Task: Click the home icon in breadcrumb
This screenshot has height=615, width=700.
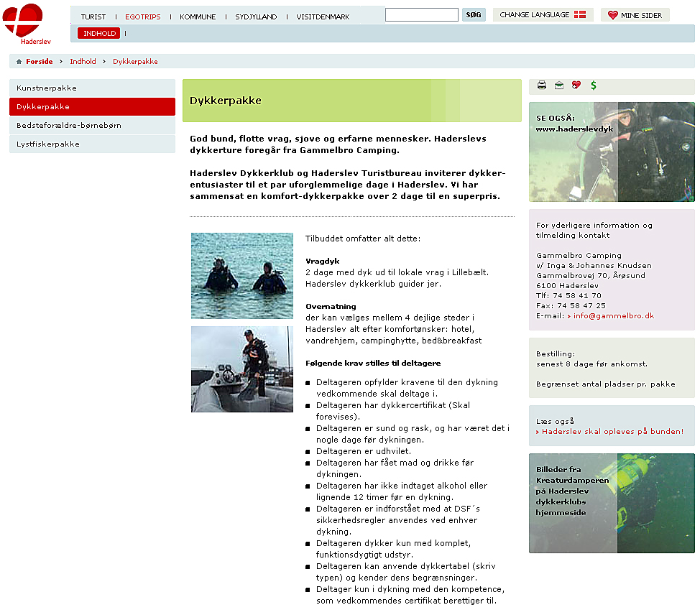Action: 19,62
